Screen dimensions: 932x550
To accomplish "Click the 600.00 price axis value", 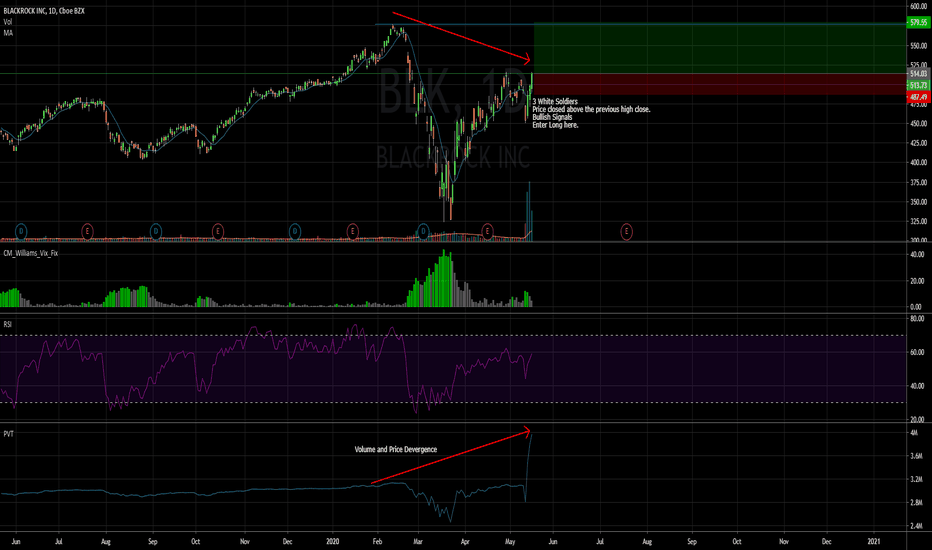I will point(918,7).
